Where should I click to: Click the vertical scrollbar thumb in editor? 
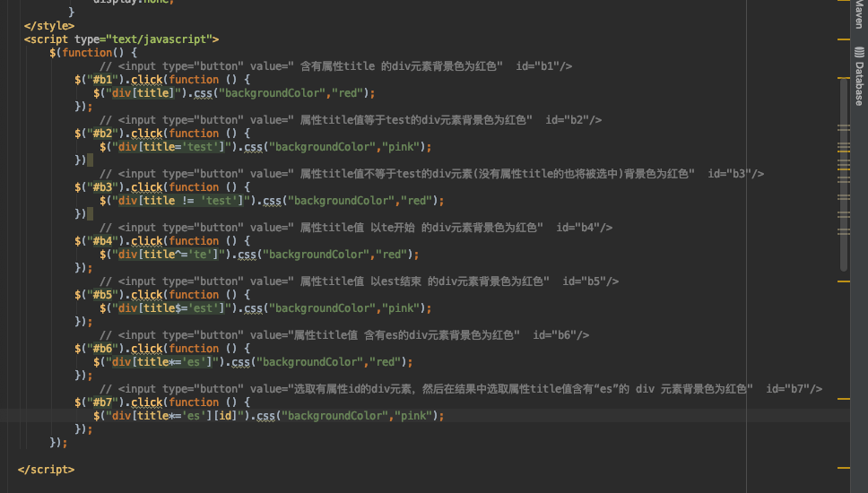844,174
